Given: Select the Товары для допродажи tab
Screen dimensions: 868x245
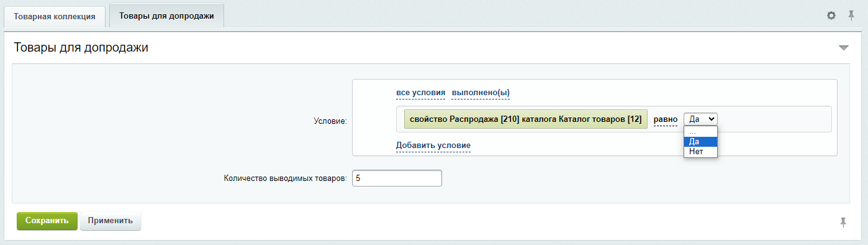Looking at the screenshot, I should tap(166, 16).
